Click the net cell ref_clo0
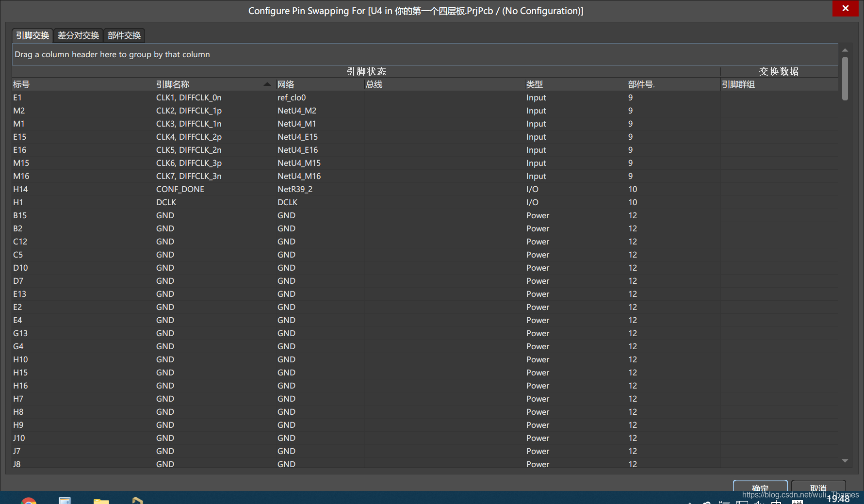 (x=292, y=98)
